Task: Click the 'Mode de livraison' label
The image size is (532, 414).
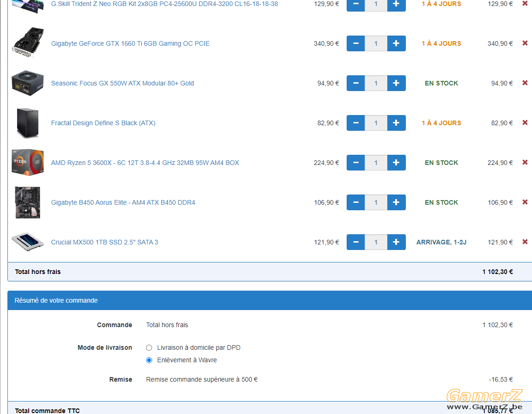Action: coord(105,347)
